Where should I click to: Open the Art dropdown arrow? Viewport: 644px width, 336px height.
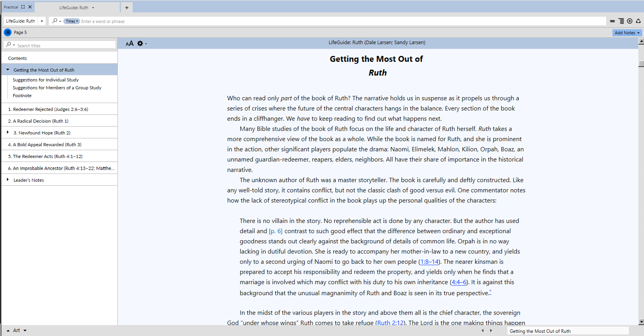click(25, 331)
